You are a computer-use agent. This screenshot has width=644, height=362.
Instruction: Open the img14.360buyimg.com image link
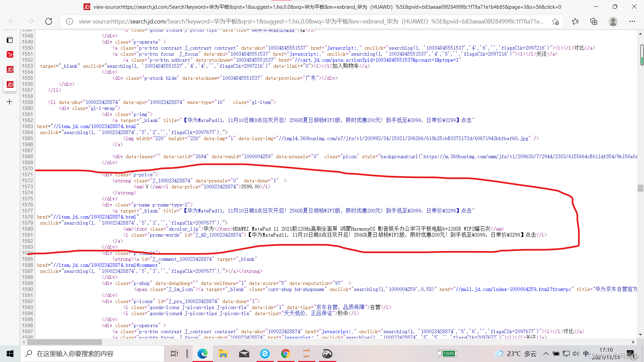point(404,138)
